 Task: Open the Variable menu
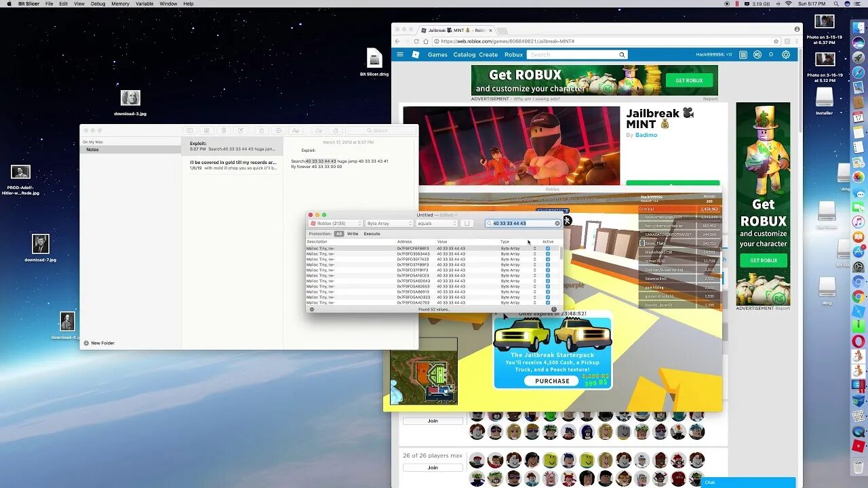(144, 3)
